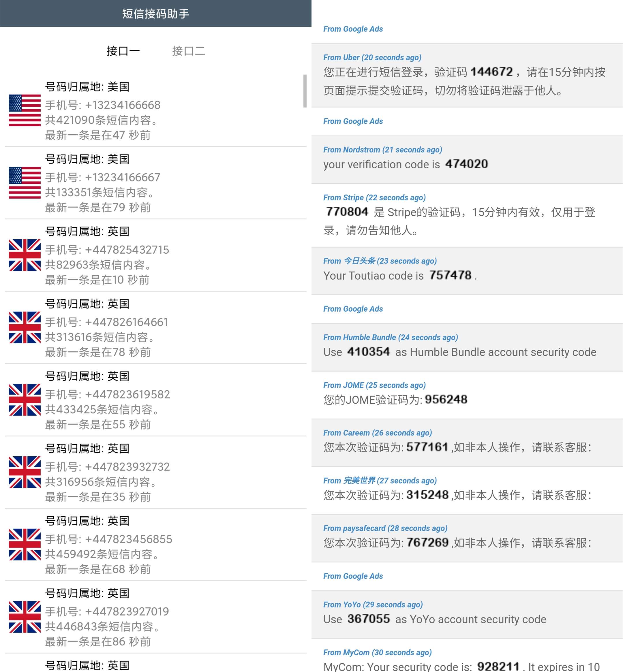The width and height of the screenshot is (623, 672).
Task: Click UK flag beside +447823456855
Action: (25, 545)
